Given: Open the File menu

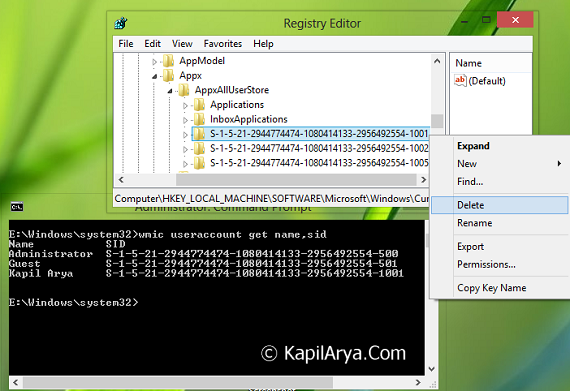Looking at the screenshot, I should point(126,44).
